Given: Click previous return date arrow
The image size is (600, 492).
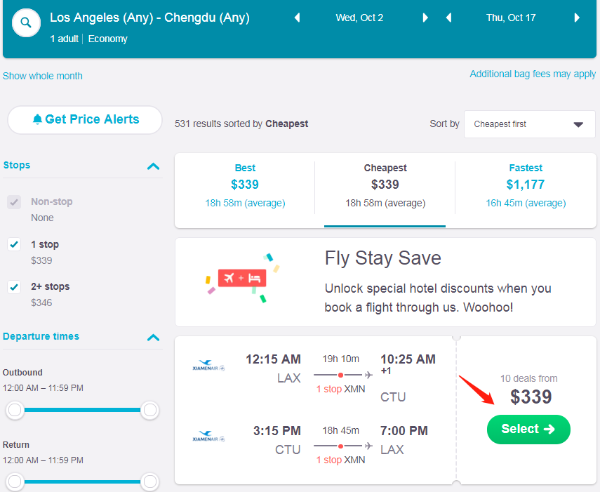Looking at the screenshot, I should 447,18.
